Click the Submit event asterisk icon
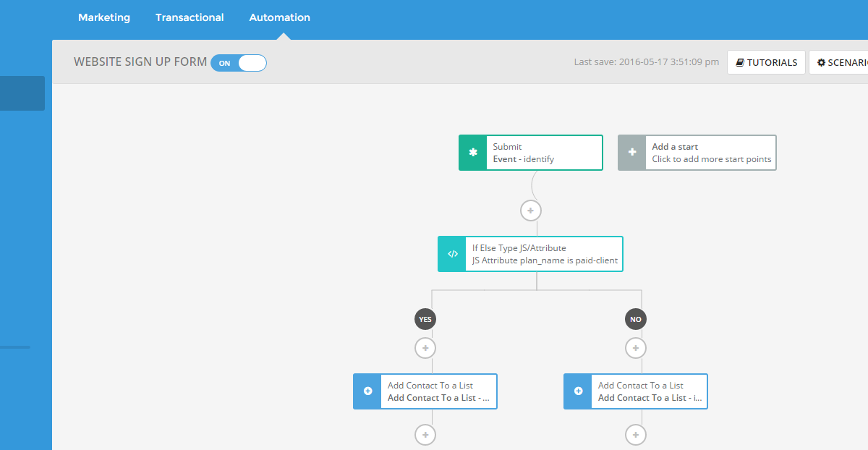This screenshot has height=450, width=868. pyautogui.click(x=473, y=153)
